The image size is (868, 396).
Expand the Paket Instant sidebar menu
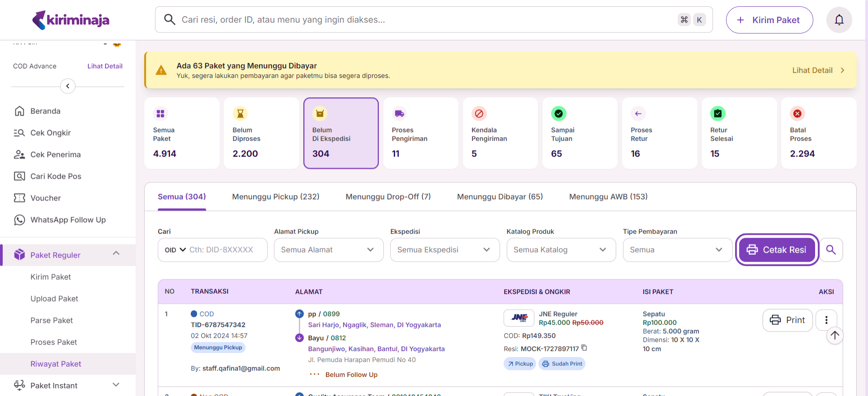point(68,386)
